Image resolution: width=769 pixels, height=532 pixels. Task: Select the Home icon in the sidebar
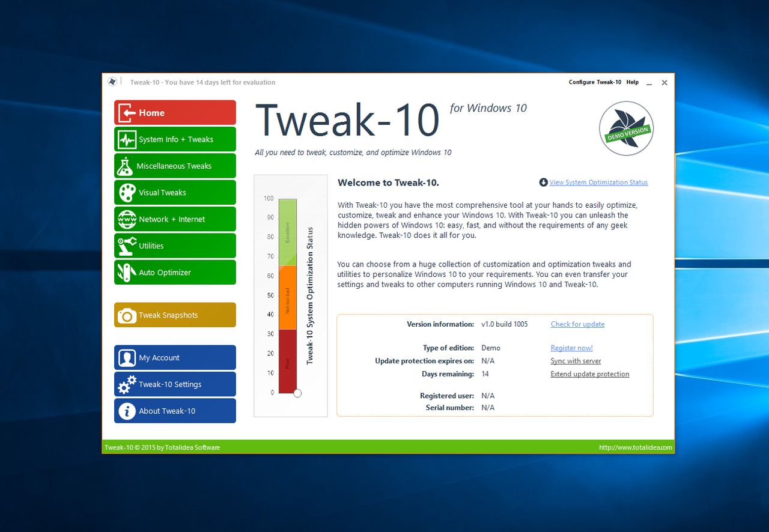point(127,112)
